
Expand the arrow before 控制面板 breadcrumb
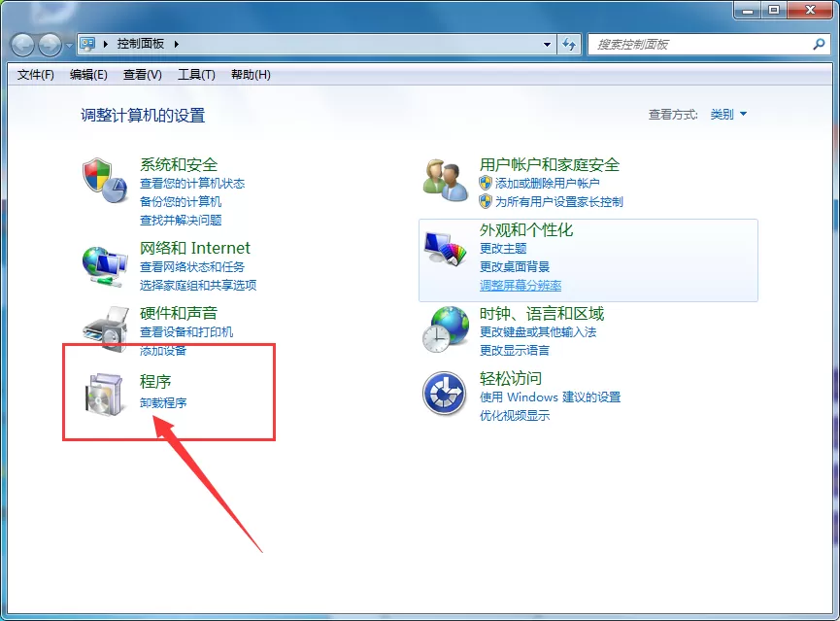106,44
